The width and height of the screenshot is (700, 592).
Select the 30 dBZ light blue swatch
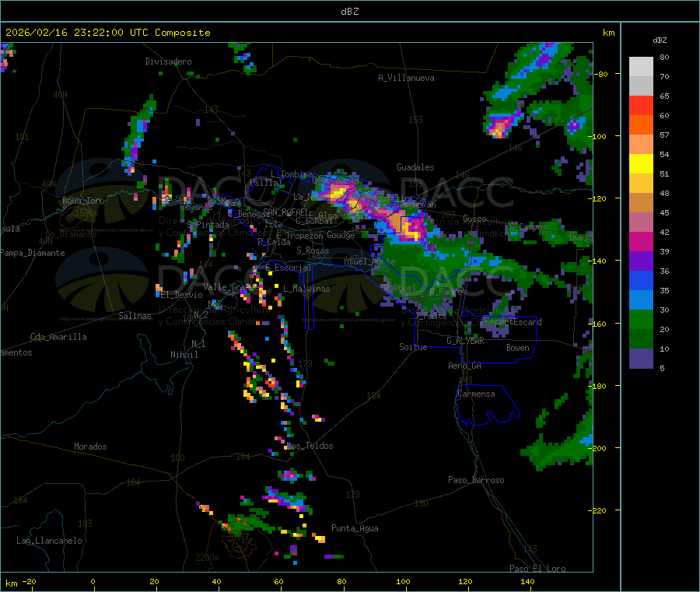click(x=641, y=300)
